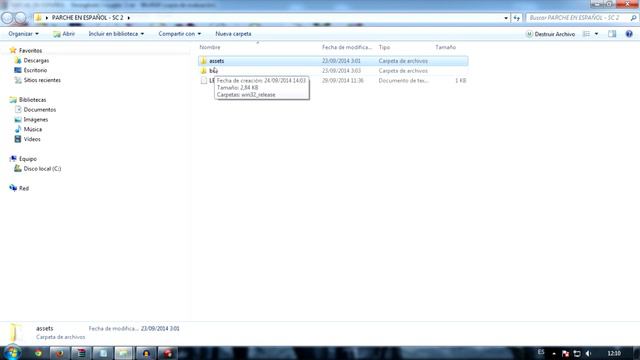
Task: Select Sitios recientes in navigation pane
Action: (x=42, y=80)
